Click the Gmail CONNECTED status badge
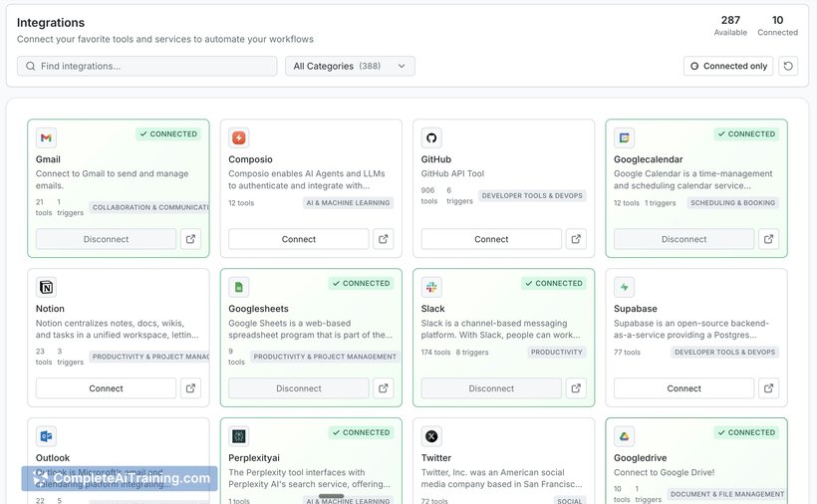Viewport: 817px width, 504px height. (x=168, y=133)
